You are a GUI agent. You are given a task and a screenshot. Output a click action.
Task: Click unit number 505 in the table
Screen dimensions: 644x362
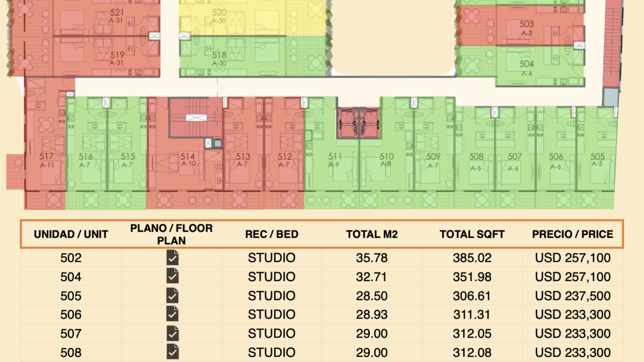(71, 296)
